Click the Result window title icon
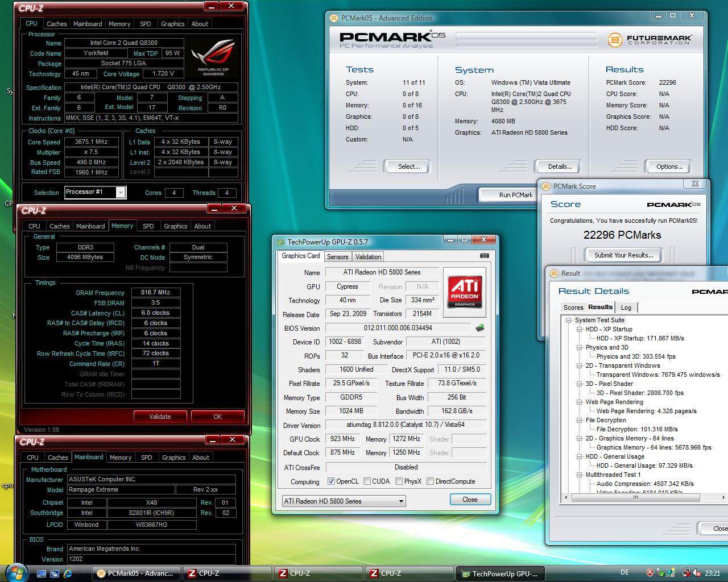The image size is (728, 582). click(555, 273)
